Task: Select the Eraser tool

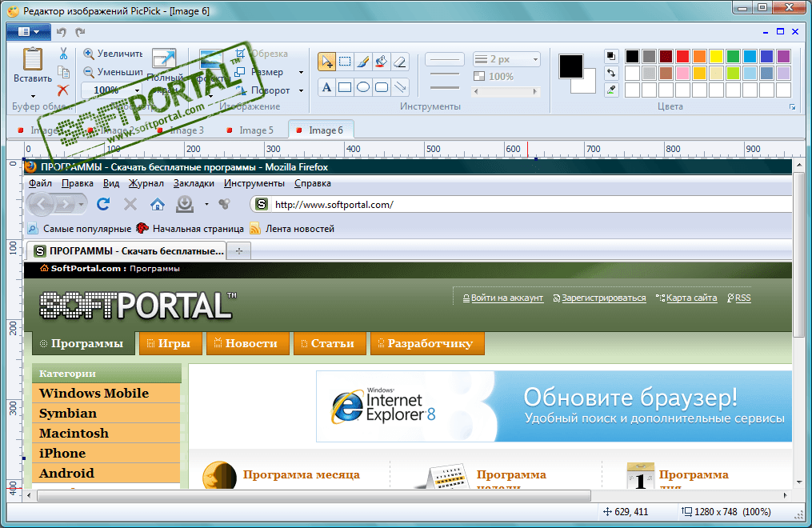Action: 400,62
